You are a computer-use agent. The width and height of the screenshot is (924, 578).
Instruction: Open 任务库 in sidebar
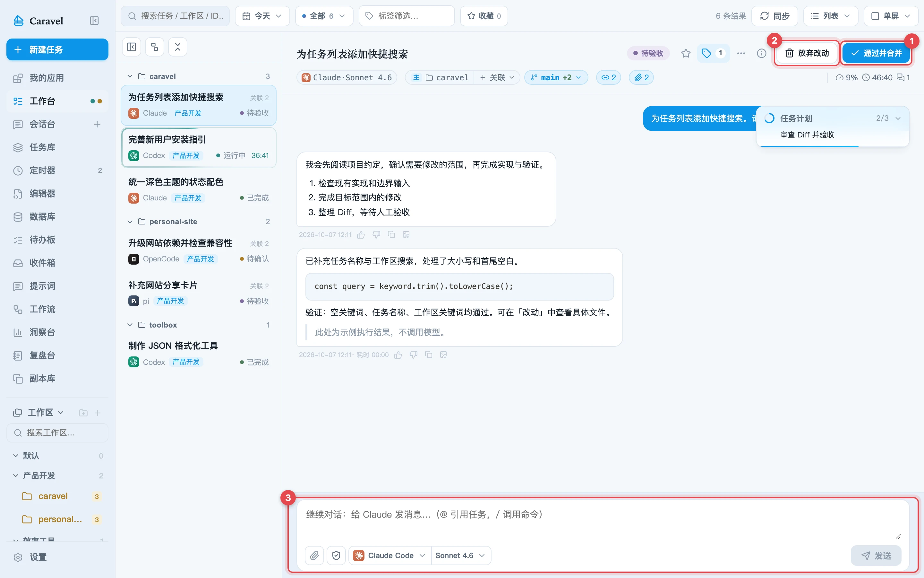tap(57, 147)
